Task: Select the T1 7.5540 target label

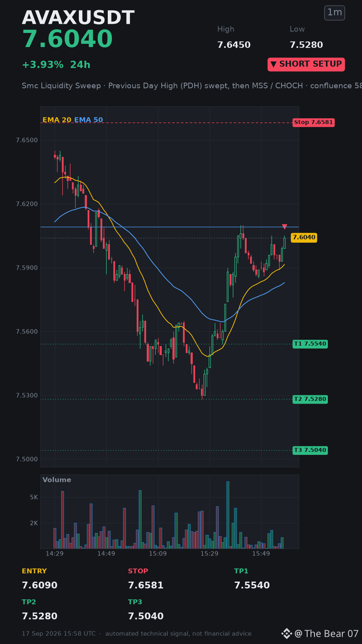Action: pyautogui.click(x=310, y=344)
